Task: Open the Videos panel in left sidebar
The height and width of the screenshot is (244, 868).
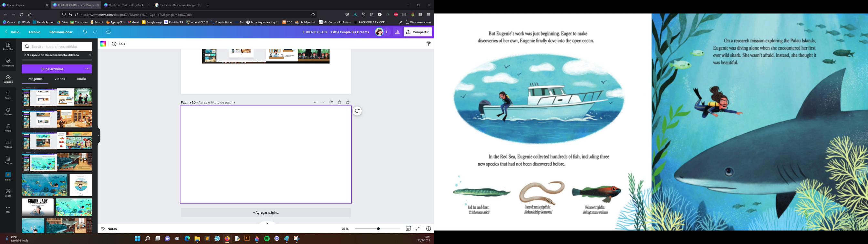Action: pos(8,144)
